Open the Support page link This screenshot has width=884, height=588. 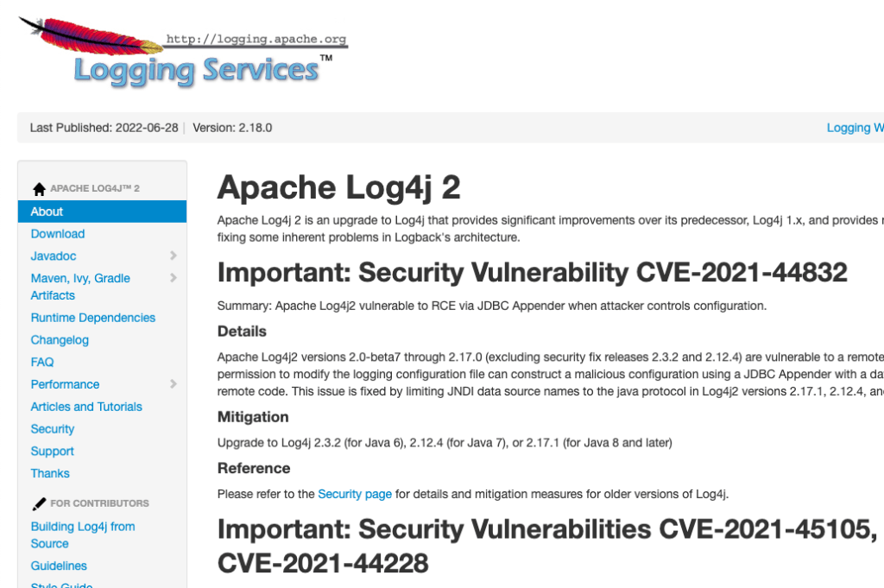[x=53, y=452]
